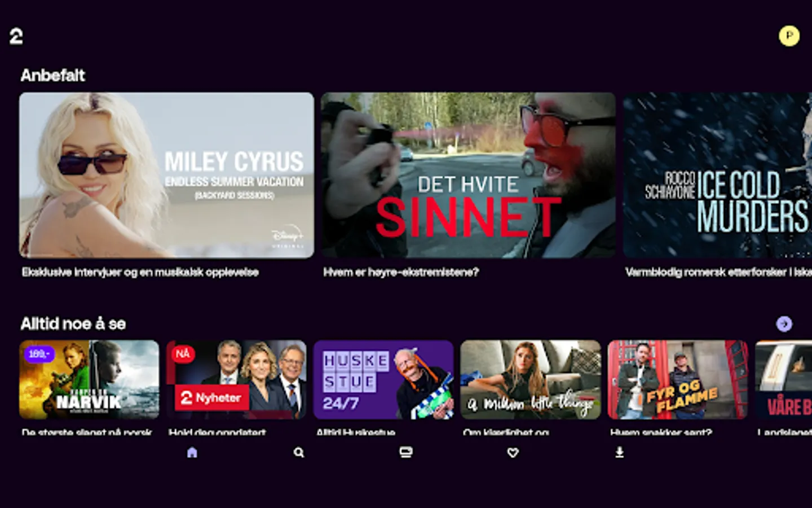
Task: Click 'Alltid Huskestue' caption
Action: point(356,432)
